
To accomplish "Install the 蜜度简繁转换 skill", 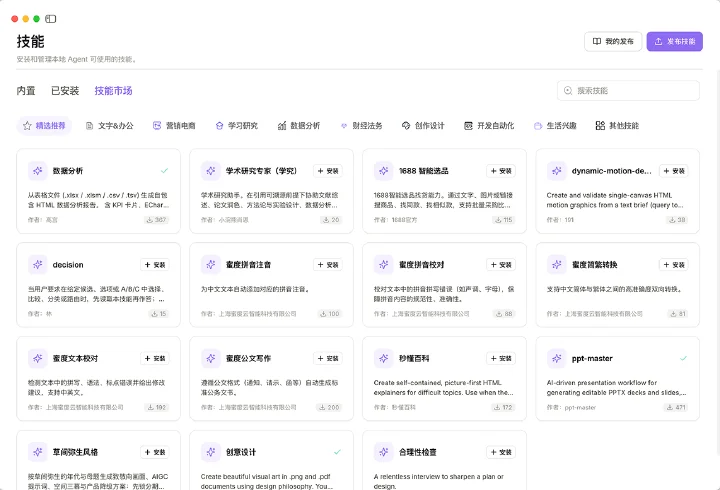I will click(674, 265).
